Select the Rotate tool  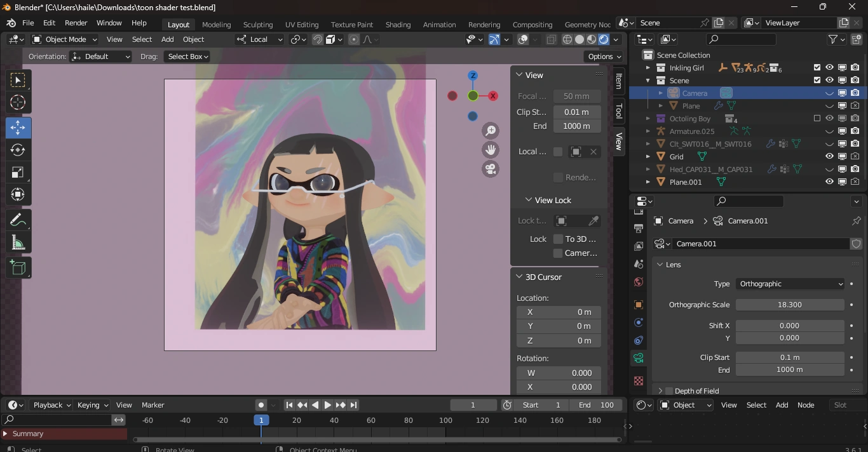coord(18,150)
